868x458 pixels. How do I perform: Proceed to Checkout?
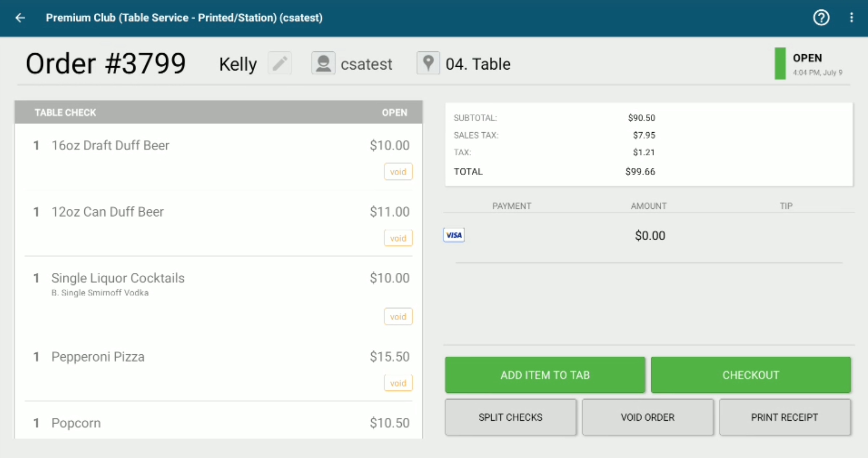click(x=751, y=375)
